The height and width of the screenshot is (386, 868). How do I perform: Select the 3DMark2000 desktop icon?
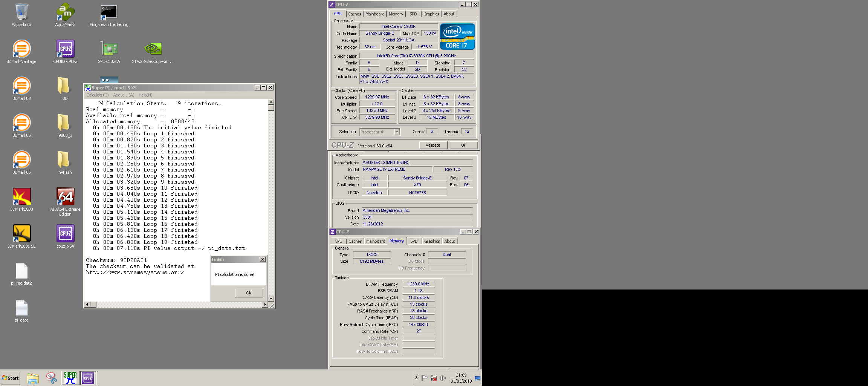point(21,200)
